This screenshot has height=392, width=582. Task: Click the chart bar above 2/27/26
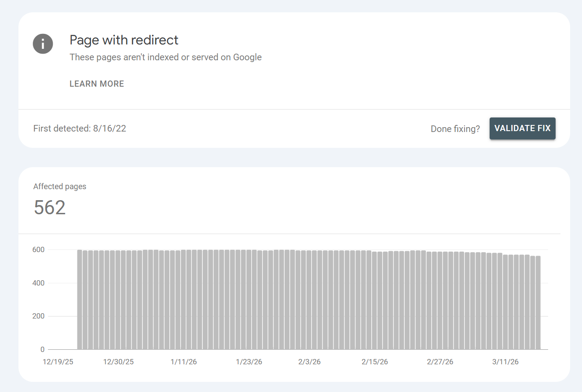[439, 299]
